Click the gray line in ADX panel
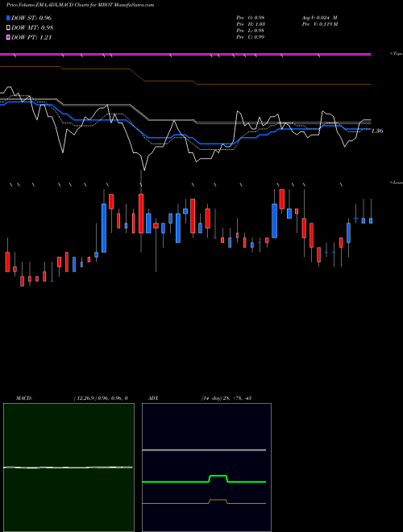The image size is (403, 532). [204, 450]
